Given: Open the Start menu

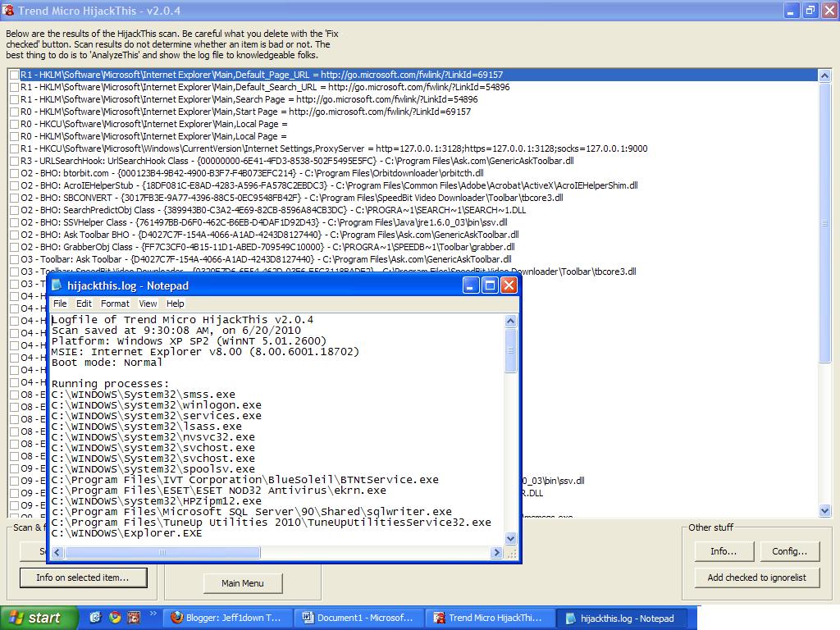Looking at the screenshot, I should pos(39,618).
